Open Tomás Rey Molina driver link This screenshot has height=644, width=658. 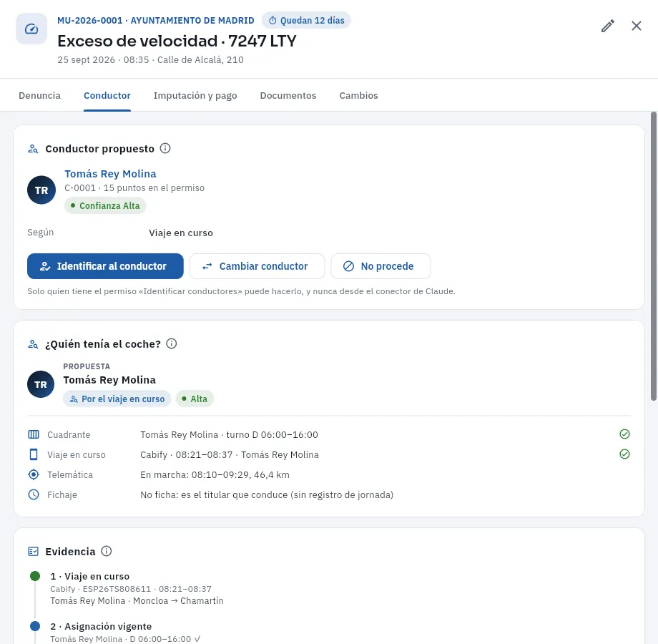[110, 174]
